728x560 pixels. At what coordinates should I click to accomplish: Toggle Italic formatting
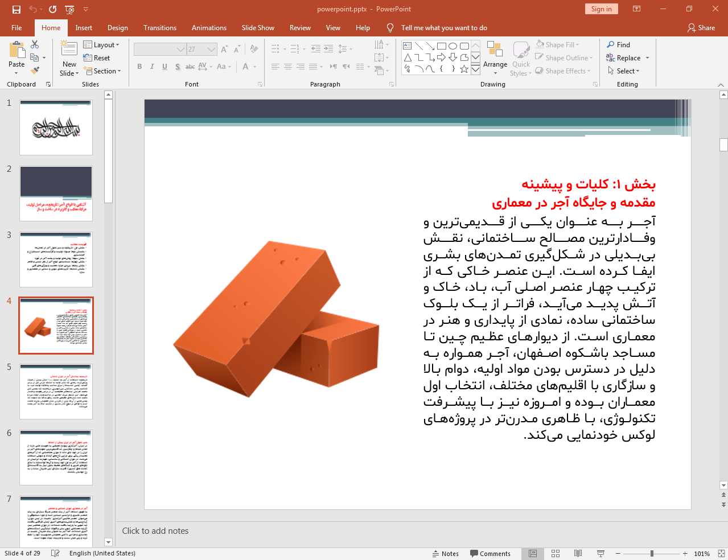pyautogui.click(x=152, y=67)
